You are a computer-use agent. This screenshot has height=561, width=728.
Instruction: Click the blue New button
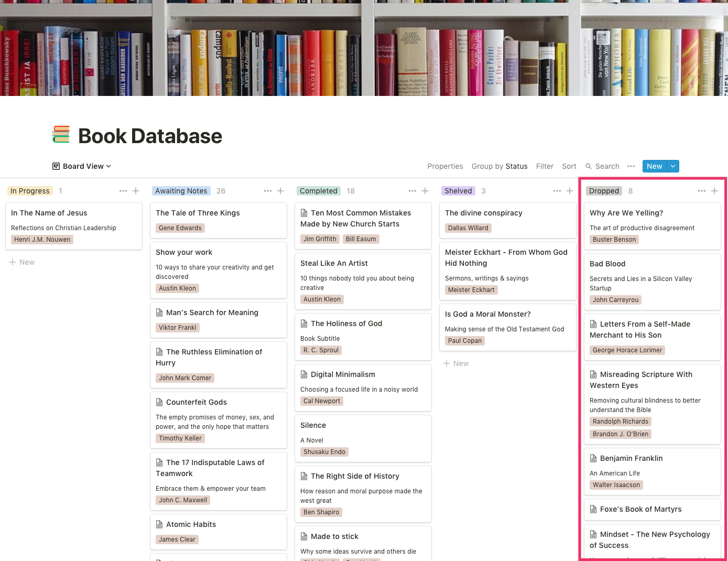click(655, 166)
